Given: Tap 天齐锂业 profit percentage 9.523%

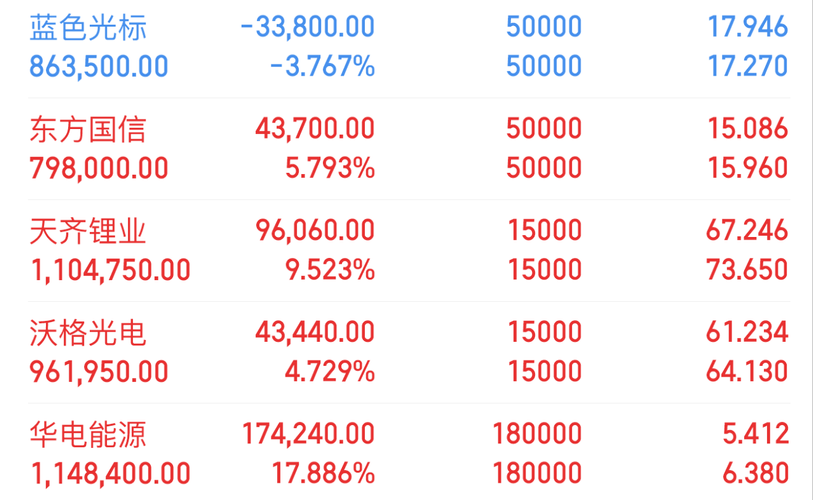Looking at the screenshot, I should click(330, 270).
